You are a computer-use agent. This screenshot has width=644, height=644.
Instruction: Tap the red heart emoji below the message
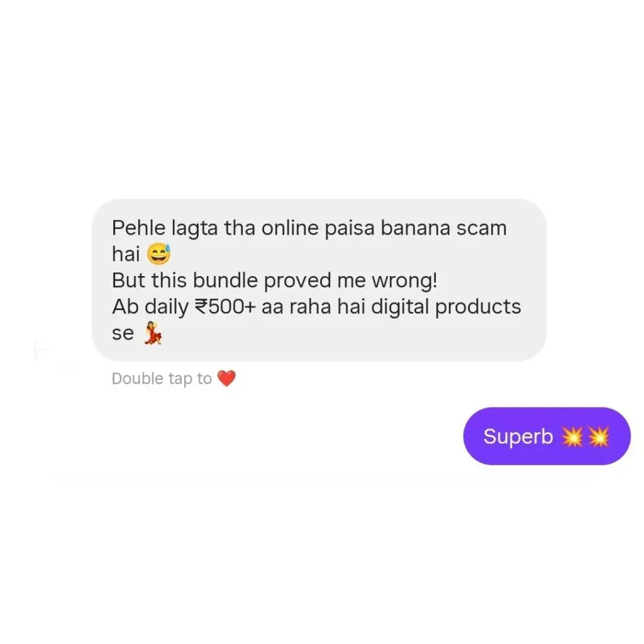click(226, 378)
